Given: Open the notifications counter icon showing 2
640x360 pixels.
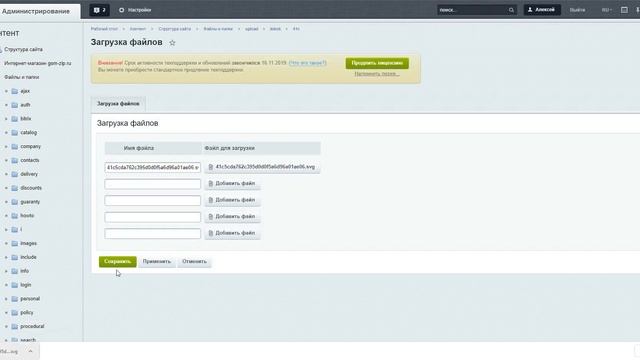Looking at the screenshot, I should (x=99, y=10).
